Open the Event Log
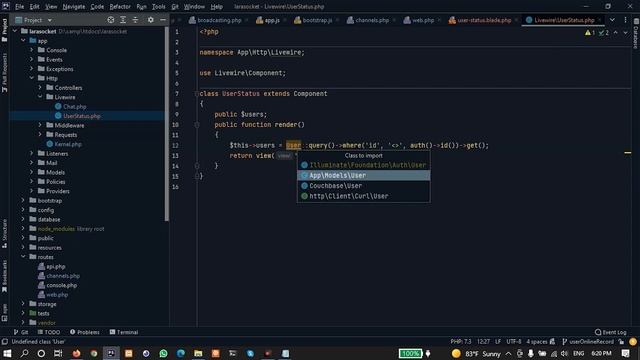This screenshot has width=640, height=360. tap(610, 332)
